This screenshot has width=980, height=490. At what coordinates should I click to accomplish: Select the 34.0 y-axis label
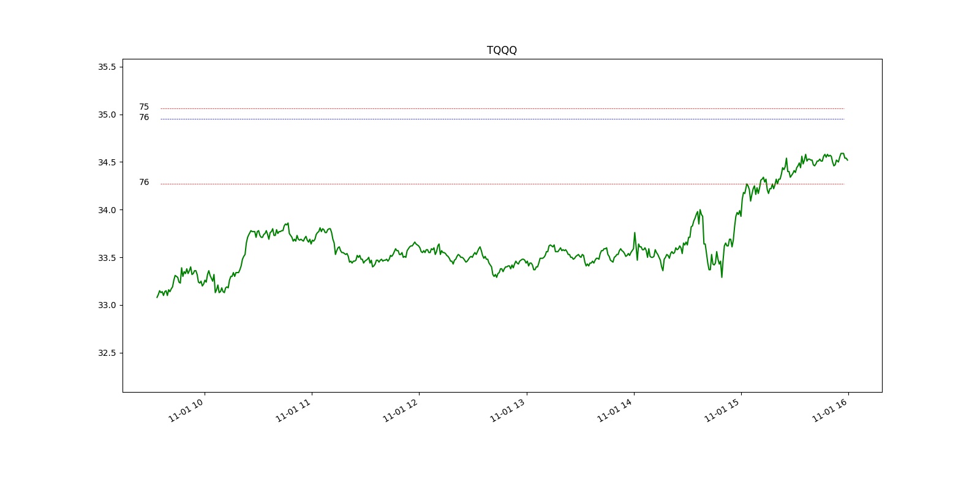click(107, 210)
